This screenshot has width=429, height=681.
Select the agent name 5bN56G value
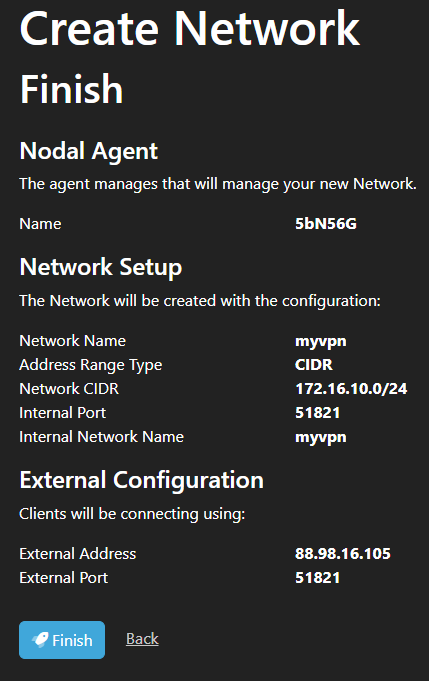(326, 224)
